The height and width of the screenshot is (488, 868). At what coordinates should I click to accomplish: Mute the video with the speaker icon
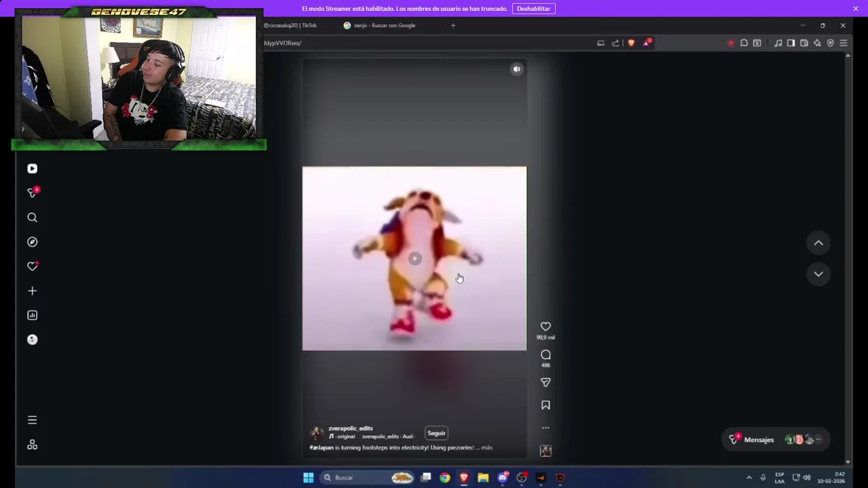(x=517, y=69)
